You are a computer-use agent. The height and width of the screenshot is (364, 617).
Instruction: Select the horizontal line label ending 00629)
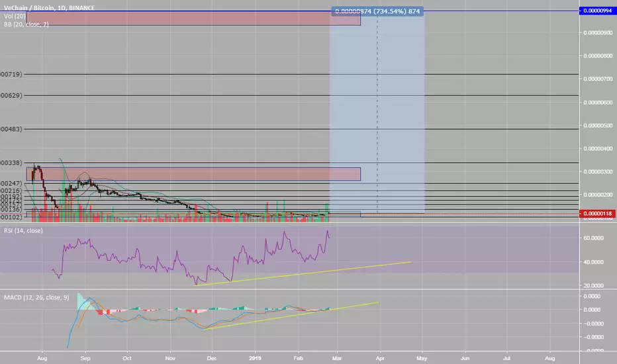tap(11, 95)
